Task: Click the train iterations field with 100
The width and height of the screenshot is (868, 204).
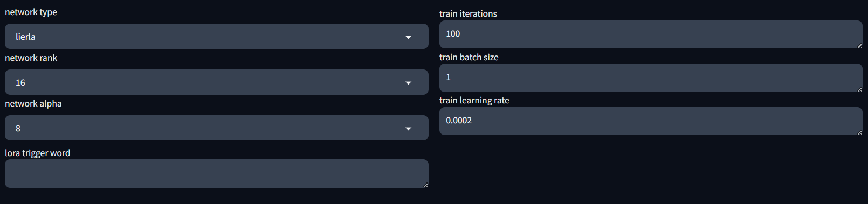Action: [651, 34]
